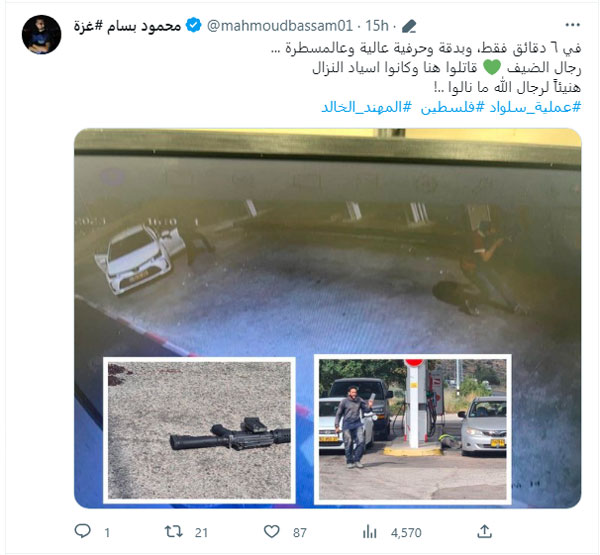Click the 87 likes count

[x=300, y=533]
